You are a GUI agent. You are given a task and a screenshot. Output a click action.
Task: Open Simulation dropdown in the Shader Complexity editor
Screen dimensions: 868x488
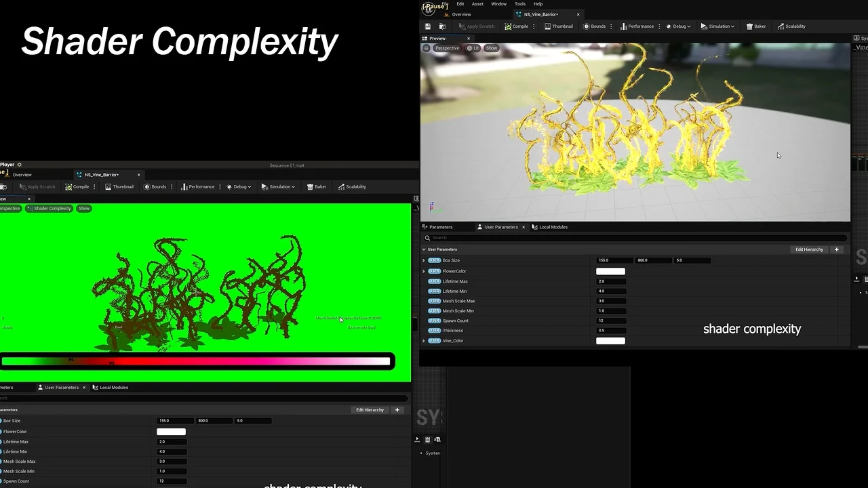coord(279,187)
